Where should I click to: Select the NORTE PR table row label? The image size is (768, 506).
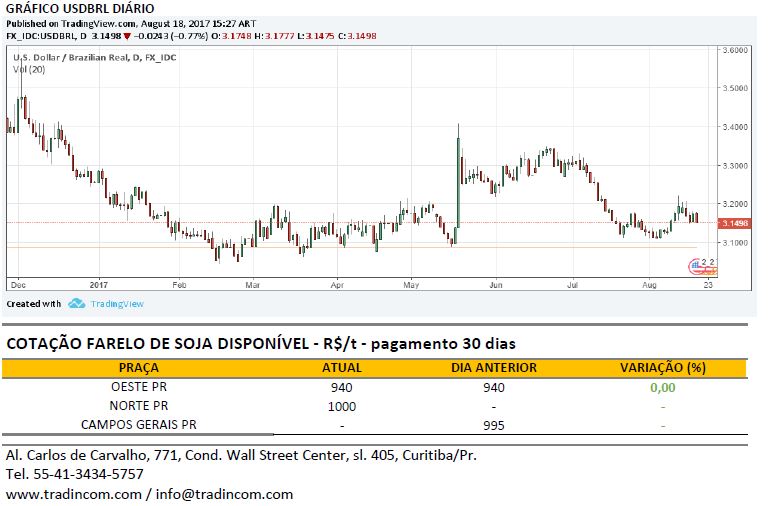click(138, 406)
